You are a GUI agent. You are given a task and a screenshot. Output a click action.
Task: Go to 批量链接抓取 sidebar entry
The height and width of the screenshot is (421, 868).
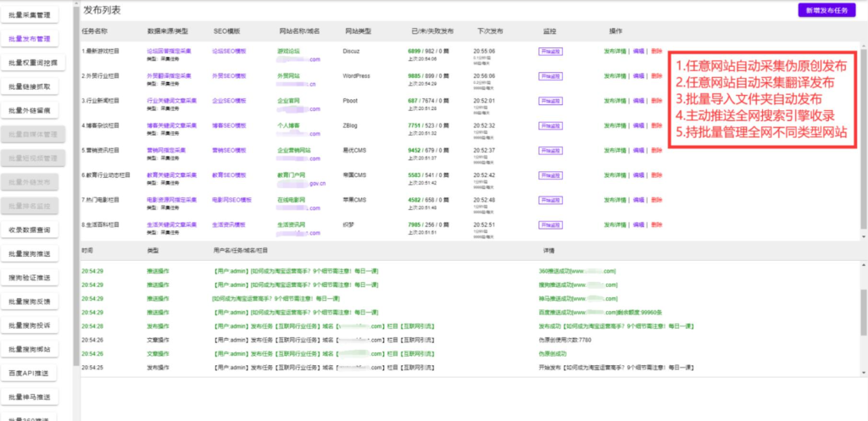30,86
